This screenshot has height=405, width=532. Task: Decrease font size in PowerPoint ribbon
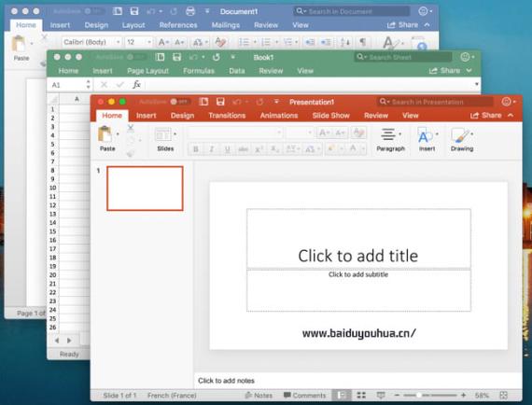coord(341,133)
